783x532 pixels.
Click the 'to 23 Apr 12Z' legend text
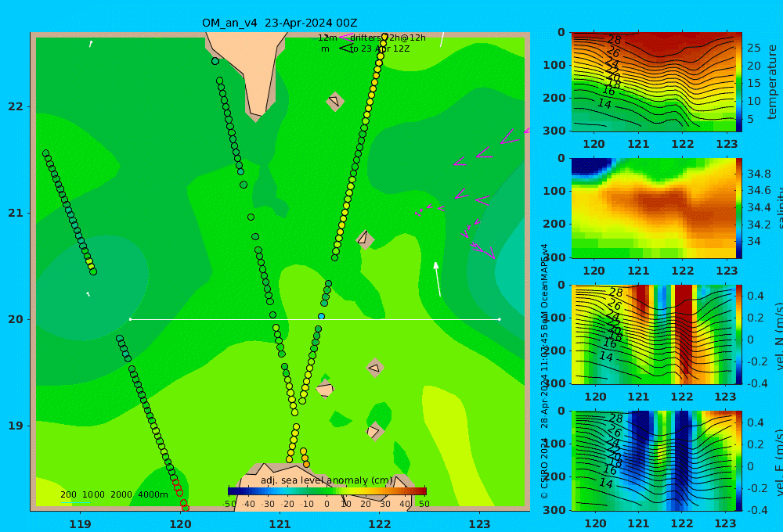click(380, 49)
